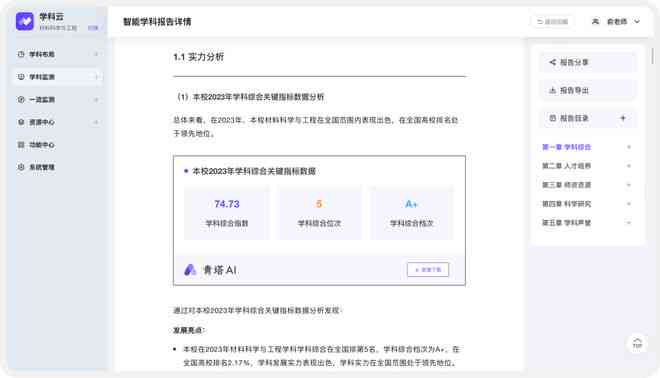
Task: Open the 系统管理 menu item
Action: click(57, 167)
